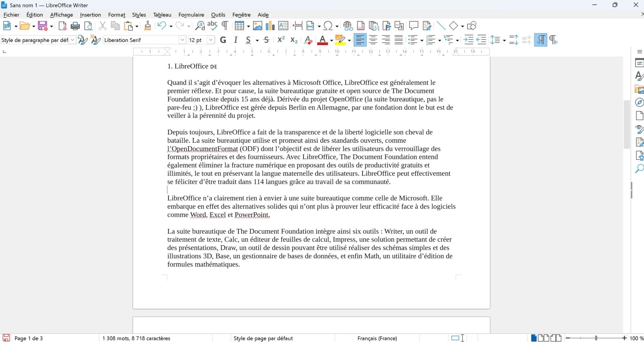Viewport: 644px width, 342px height.
Task: Click the Open folder icon
Action: 24,26
